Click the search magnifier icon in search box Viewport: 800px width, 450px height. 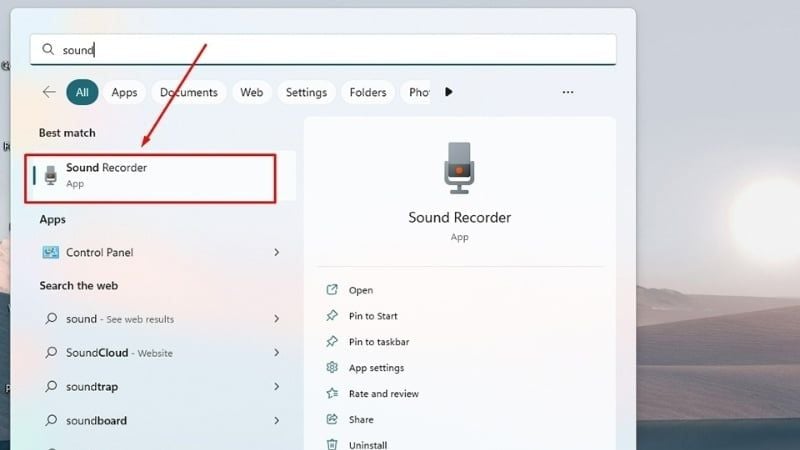pos(47,49)
